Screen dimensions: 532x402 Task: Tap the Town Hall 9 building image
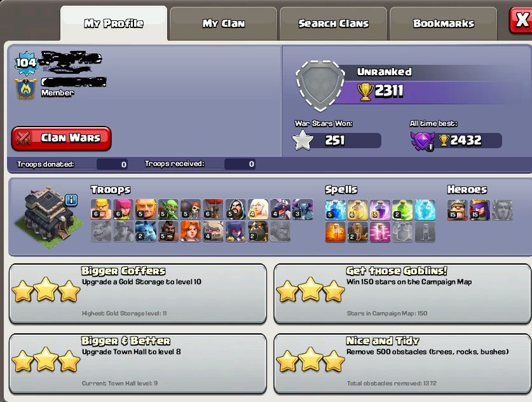48,217
